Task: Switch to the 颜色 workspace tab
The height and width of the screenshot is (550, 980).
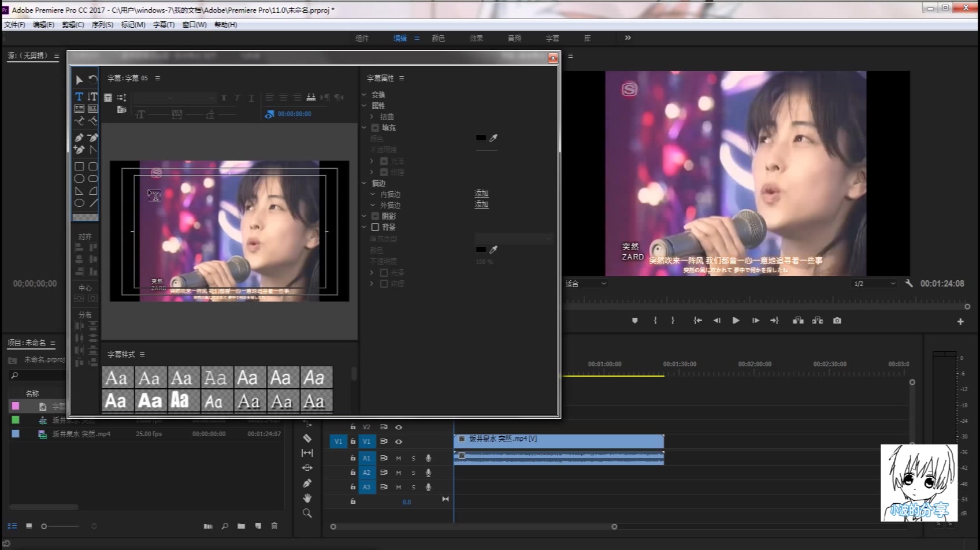Action: tap(439, 38)
